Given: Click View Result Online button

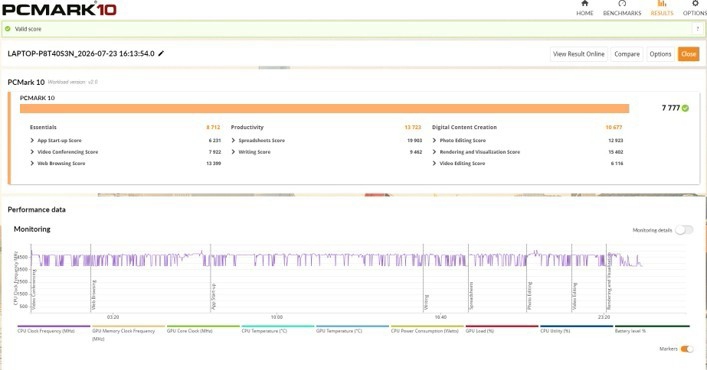Looking at the screenshot, I should (x=578, y=54).
